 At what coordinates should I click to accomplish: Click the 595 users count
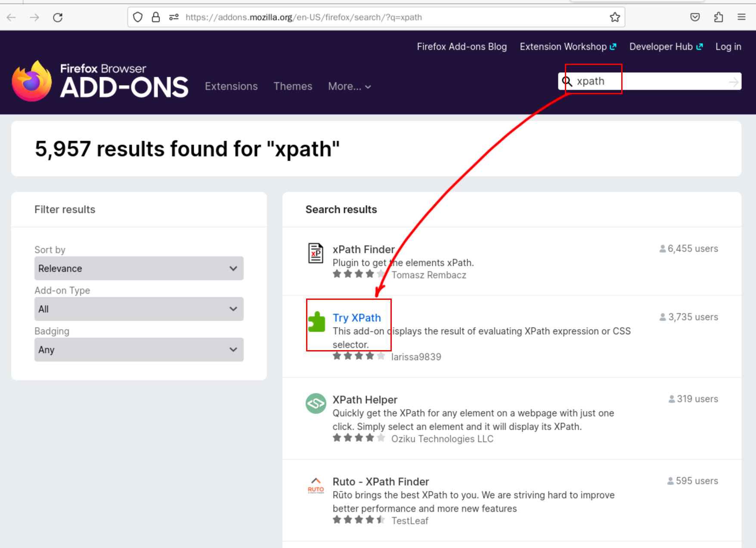tap(693, 481)
